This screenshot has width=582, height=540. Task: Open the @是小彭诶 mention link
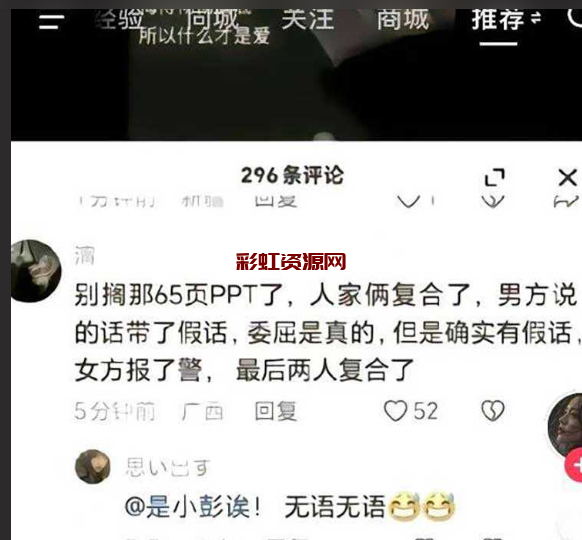pyautogui.click(x=193, y=507)
